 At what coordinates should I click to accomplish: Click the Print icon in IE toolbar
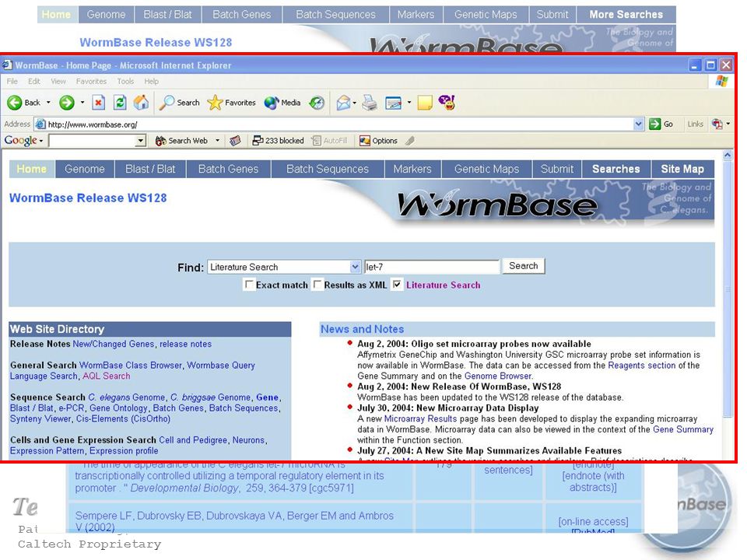(370, 103)
